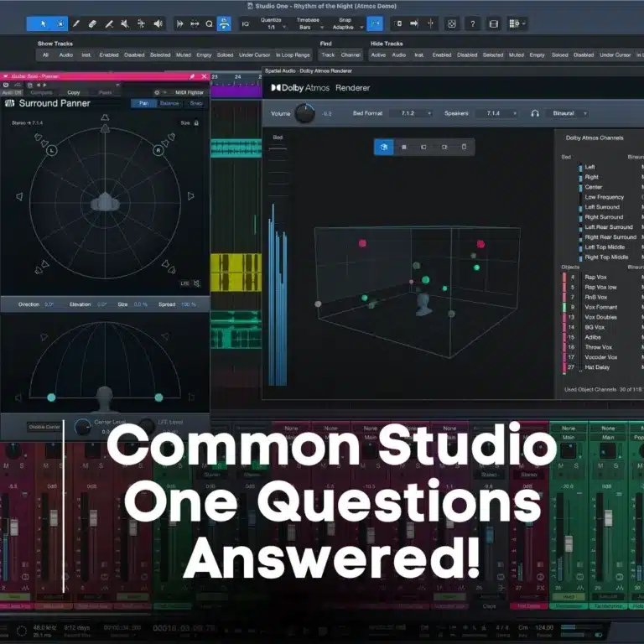Open the Bed Format 7.1.2 dropdown
This screenshot has height=644, width=644.
(411, 113)
